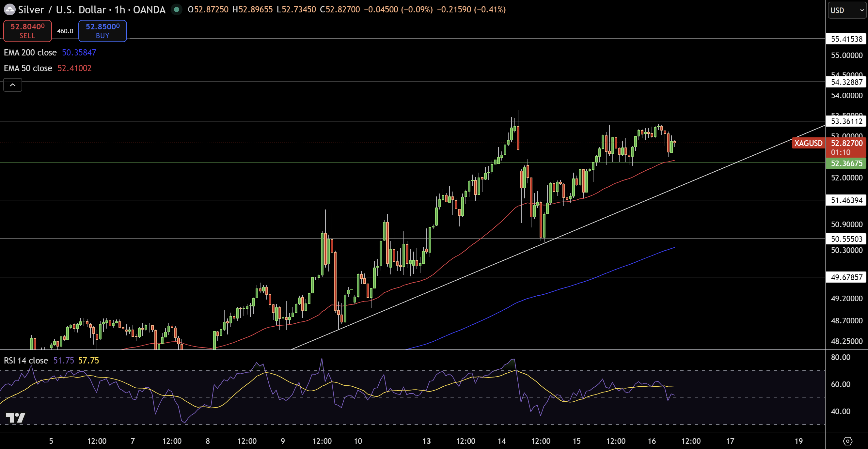Open chart settings gear icon

(x=847, y=441)
